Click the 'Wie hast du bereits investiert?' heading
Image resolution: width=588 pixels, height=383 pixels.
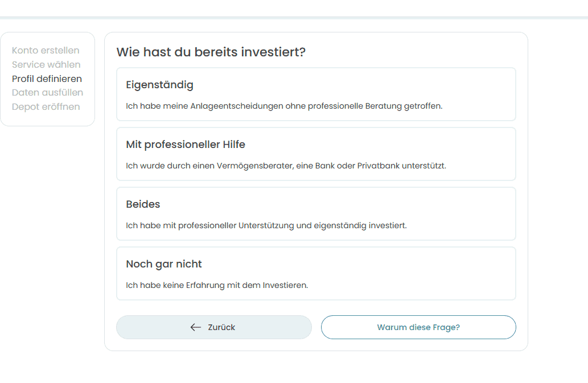211,52
